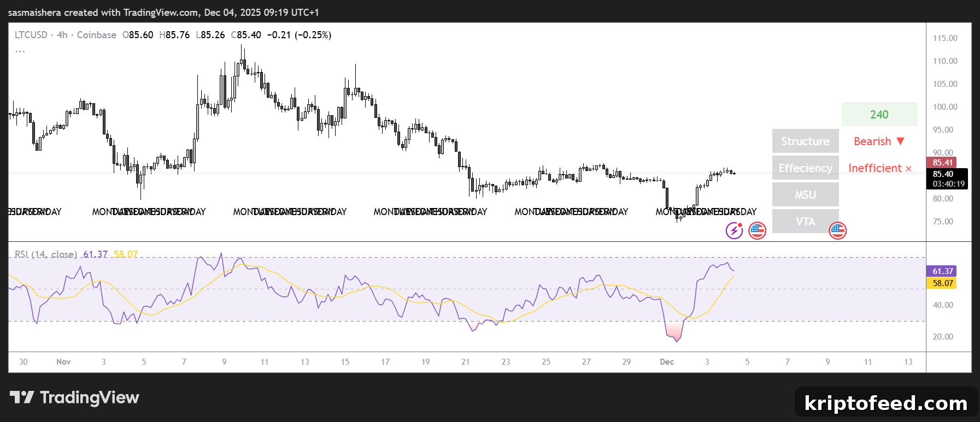Click the 115.00 price axis value
Image resolution: width=980 pixels, height=422 pixels.
tap(945, 38)
